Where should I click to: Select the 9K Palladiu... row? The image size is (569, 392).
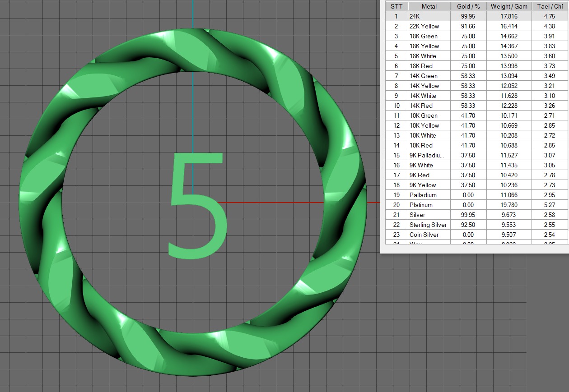(x=476, y=155)
